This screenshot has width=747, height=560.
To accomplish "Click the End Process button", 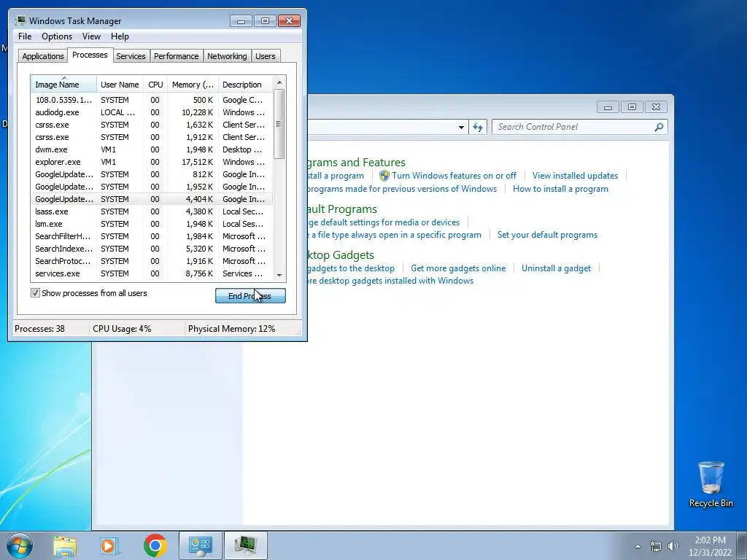I will [250, 296].
